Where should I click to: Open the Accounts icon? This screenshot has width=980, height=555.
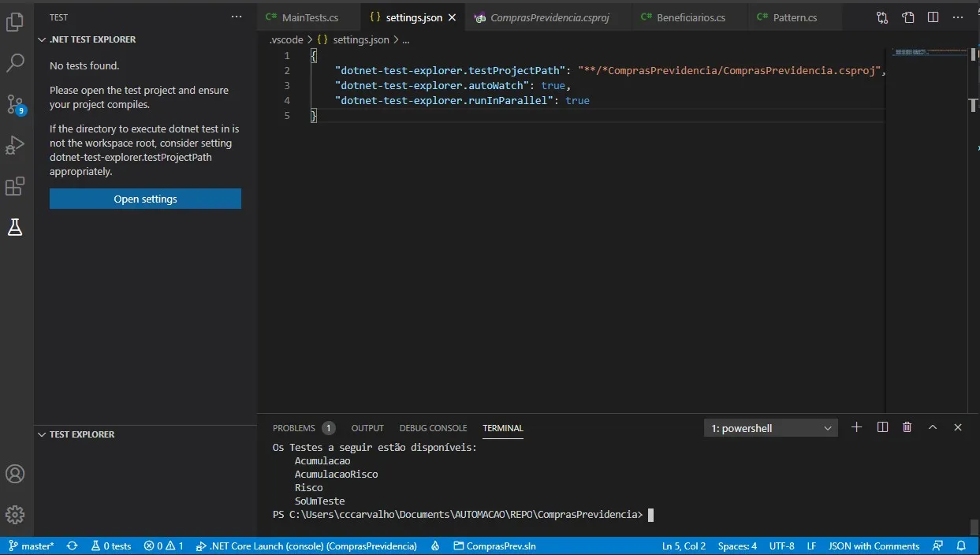15,474
